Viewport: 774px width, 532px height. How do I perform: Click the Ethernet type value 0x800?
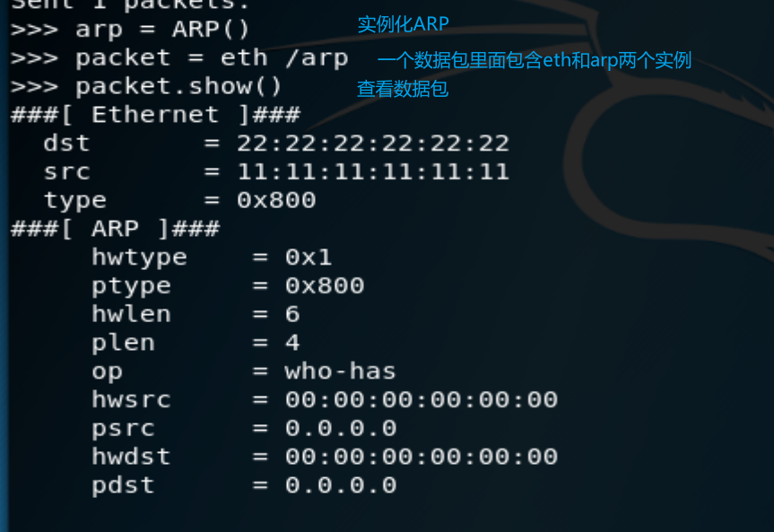[x=276, y=201]
